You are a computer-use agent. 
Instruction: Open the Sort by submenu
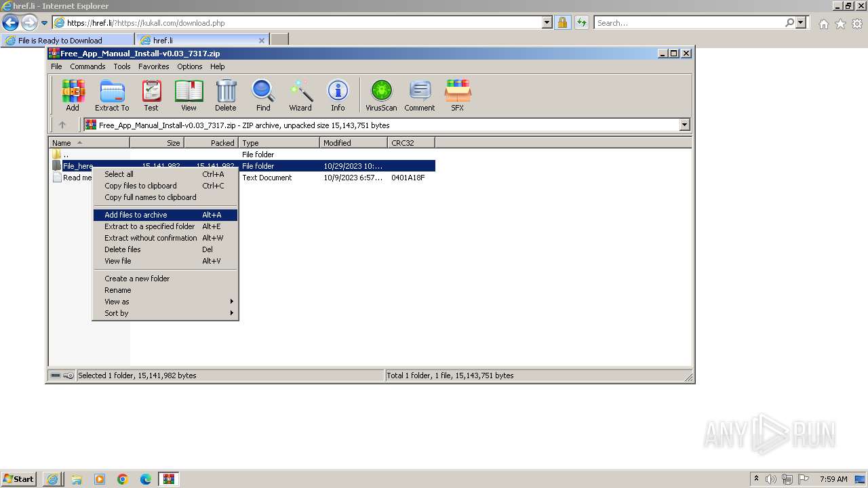click(165, 313)
